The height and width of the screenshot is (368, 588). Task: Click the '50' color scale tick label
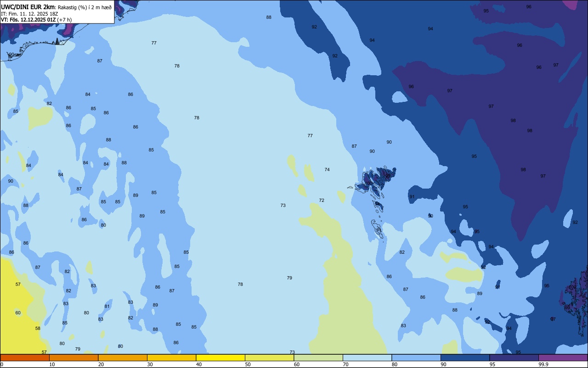click(x=248, y=364)
